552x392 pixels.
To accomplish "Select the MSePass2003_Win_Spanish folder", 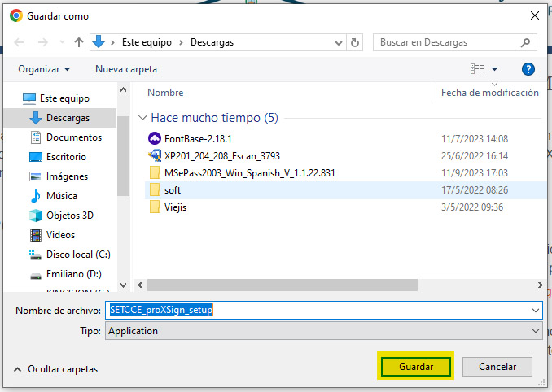I will (249, 173).
